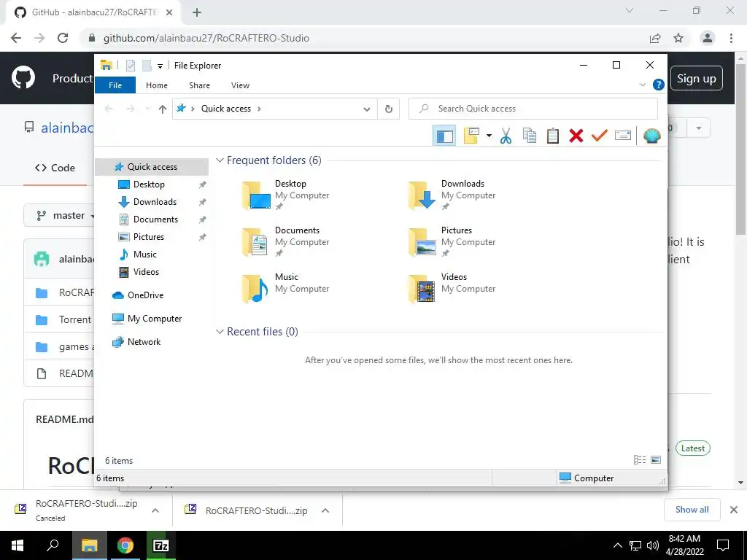Select Network in the navigation pane
This screenshot has width=747, height=560.
[144, 342]
